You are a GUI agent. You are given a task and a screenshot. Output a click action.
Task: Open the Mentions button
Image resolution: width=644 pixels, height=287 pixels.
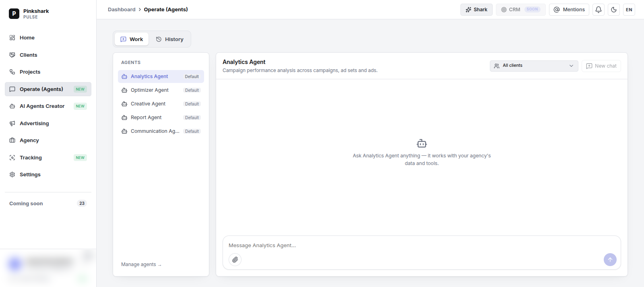click(x=569, y=10)
